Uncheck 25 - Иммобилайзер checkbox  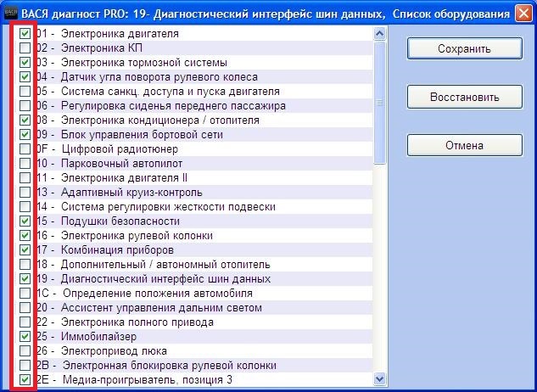pos(25,337)
